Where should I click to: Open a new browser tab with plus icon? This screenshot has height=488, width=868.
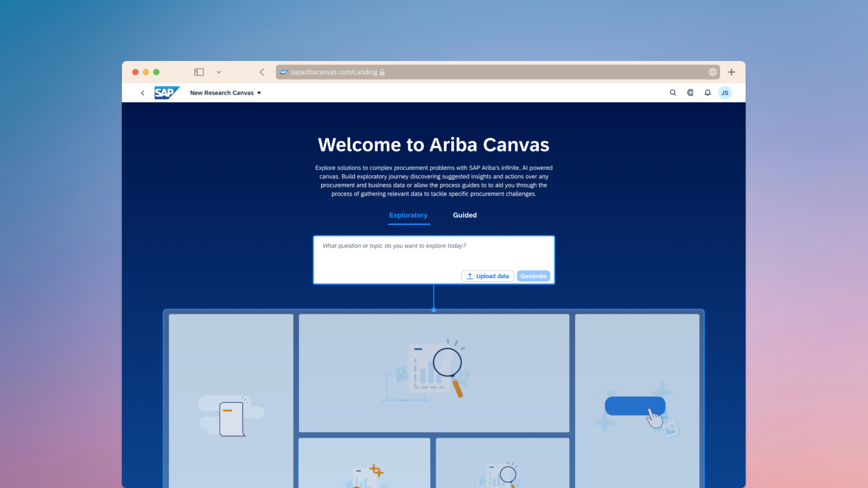tap(731, 72)
